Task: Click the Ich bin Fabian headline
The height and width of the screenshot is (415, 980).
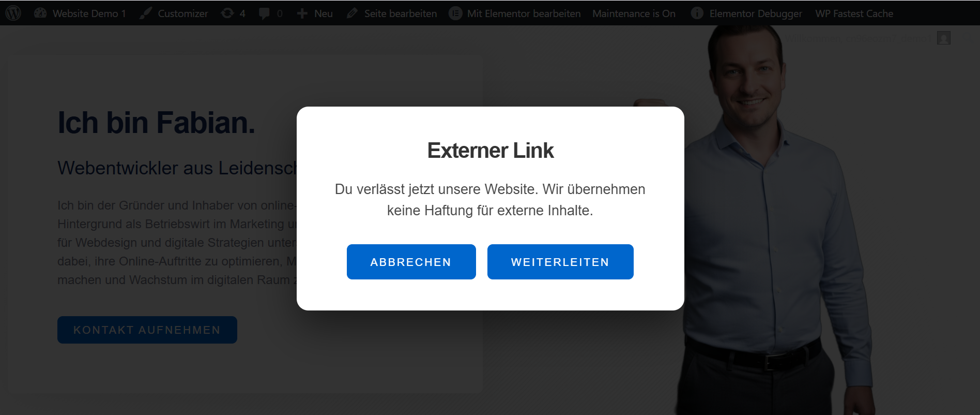Action: click(157, 123)
